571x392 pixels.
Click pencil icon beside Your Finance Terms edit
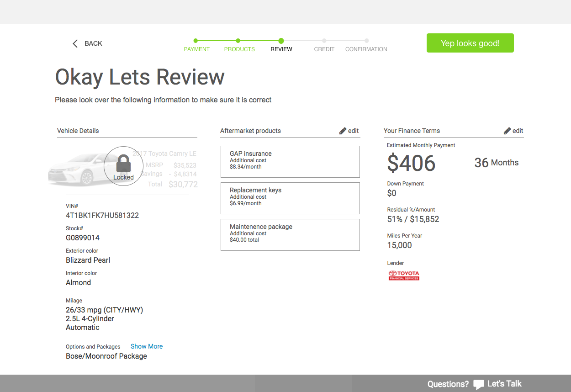click(507, 131)
